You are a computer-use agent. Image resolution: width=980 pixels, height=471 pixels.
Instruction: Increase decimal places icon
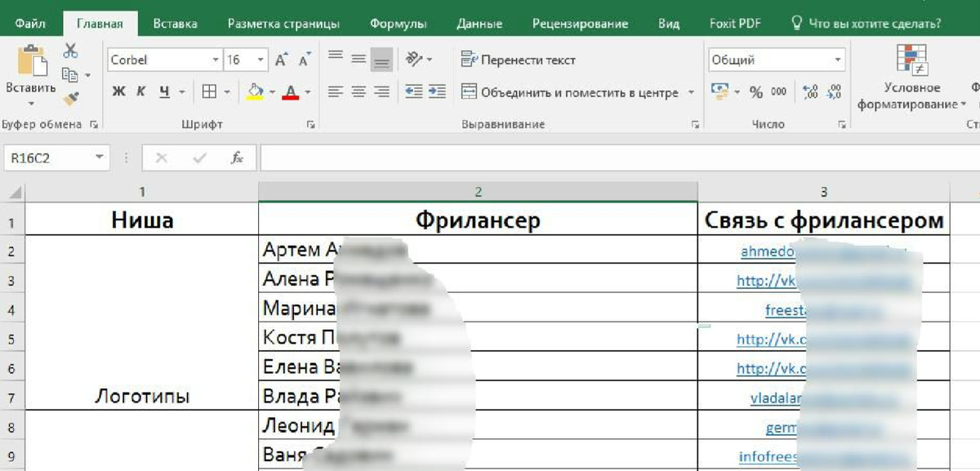pyautogui.click(x=811, y=92)
